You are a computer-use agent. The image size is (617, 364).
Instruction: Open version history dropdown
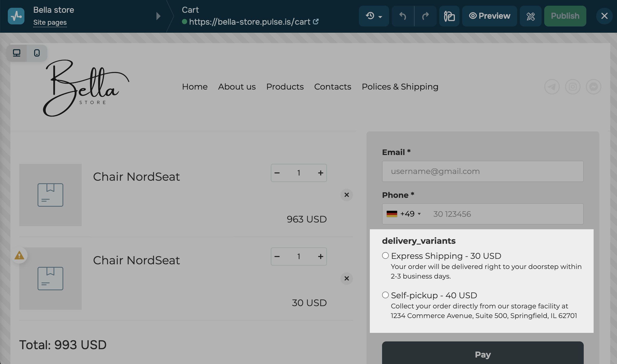pyautogui.click(x=374, y=16)
